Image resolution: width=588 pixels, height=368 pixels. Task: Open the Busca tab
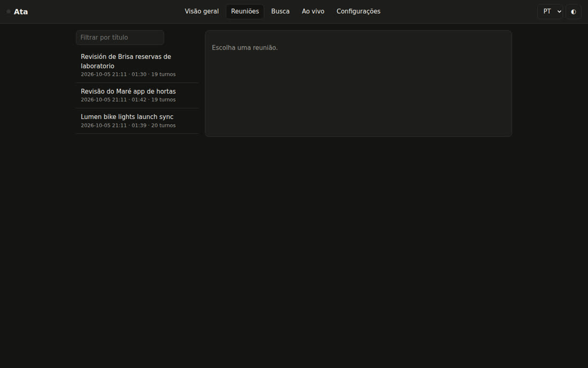[280, 12]
